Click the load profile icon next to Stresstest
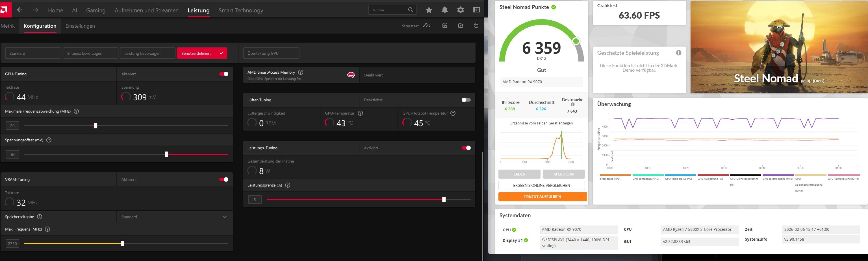This screenshot has width=868, height=261. click(445, 26)
